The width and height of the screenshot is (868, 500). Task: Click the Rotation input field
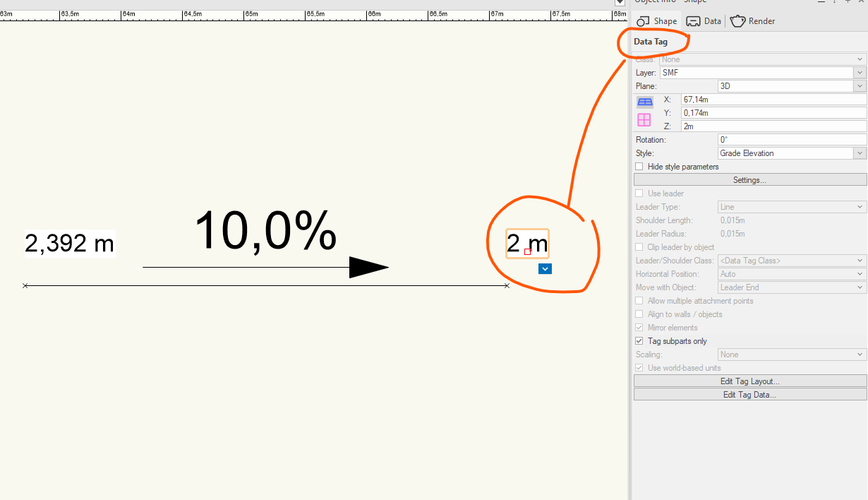coord(791,140)
